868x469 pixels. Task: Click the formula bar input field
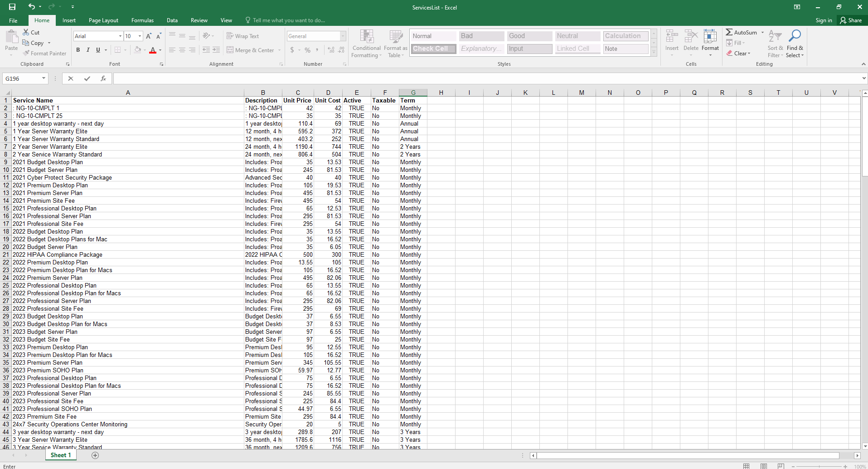[x=485, y=78]
